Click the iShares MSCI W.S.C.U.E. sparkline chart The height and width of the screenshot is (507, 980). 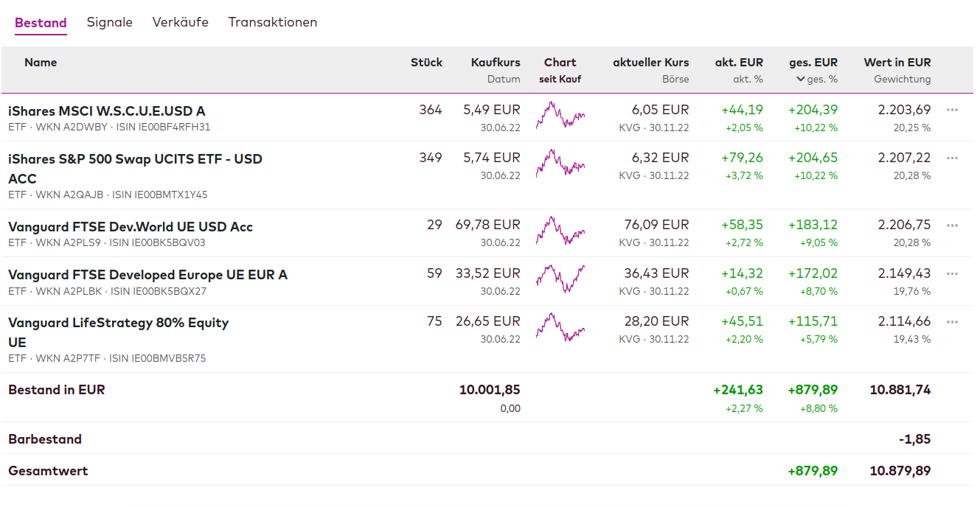click(560, 115)
